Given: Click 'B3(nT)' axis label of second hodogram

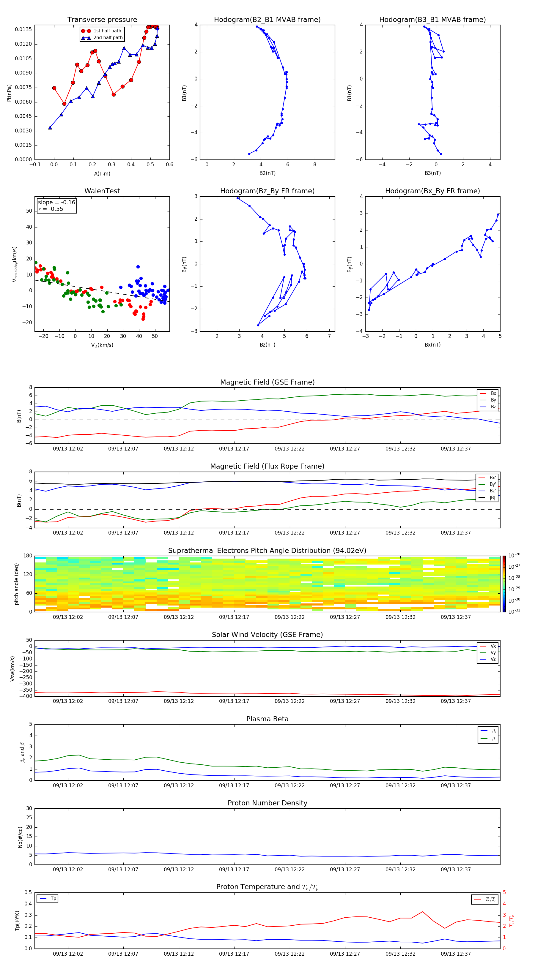Looking at the screenshot, I should [x=432, y=173].
